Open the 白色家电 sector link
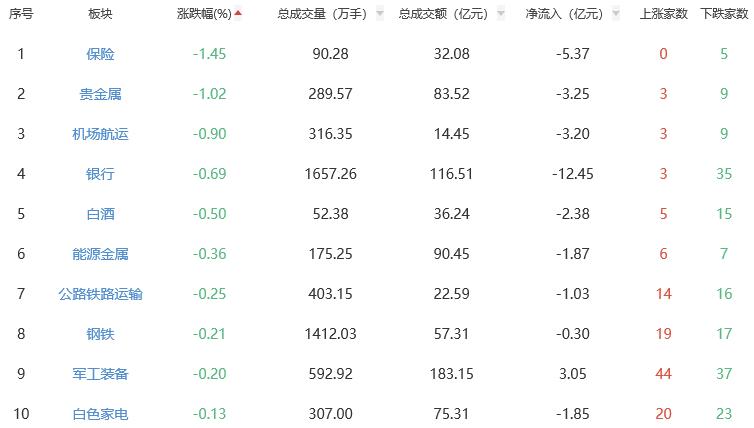The image size is (754, 428). [x=100, y=414]
